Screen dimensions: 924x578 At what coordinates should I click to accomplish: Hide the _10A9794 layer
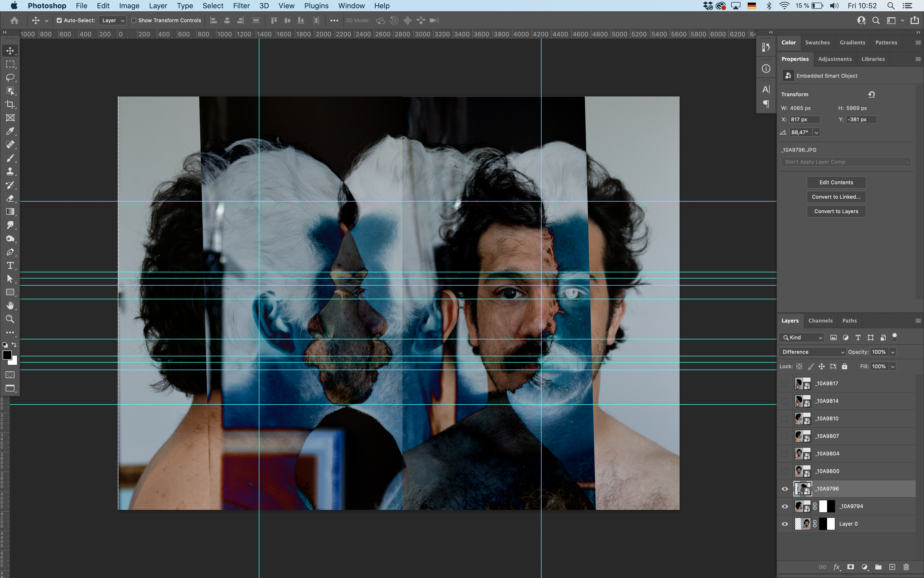click(x=785, y=507)
